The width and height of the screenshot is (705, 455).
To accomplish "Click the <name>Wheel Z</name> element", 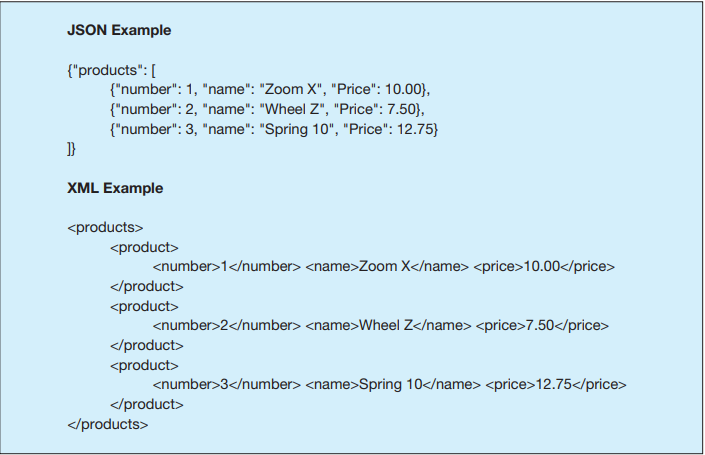I will click(388, 326).
